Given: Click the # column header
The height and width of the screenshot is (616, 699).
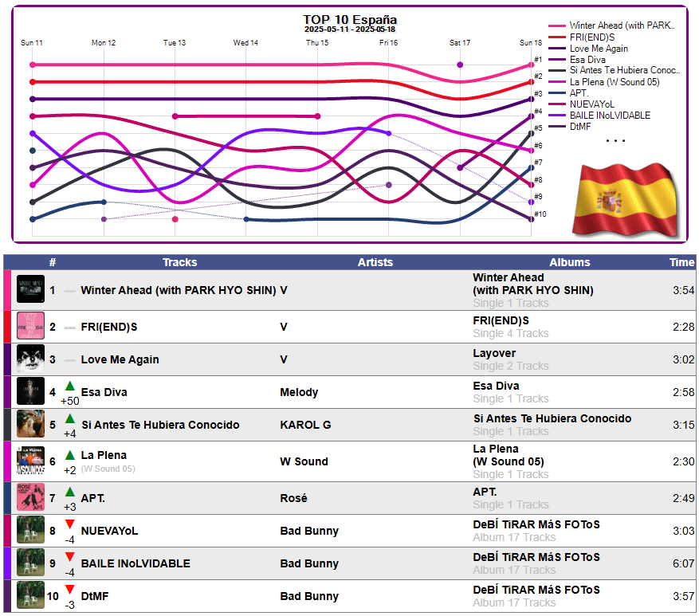Looking at the screenshot, I should (53, 262).
